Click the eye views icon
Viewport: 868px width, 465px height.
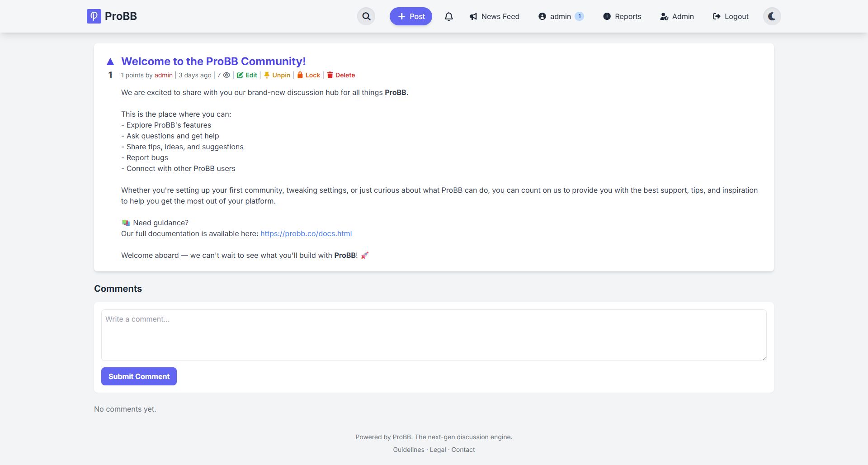point(226,75)
